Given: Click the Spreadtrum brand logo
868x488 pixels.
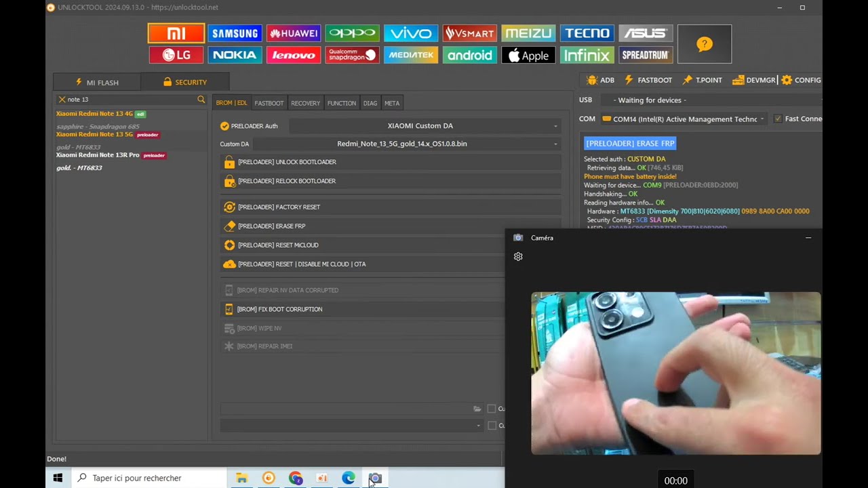Looking at the screenshot, I should click(646, 55).
